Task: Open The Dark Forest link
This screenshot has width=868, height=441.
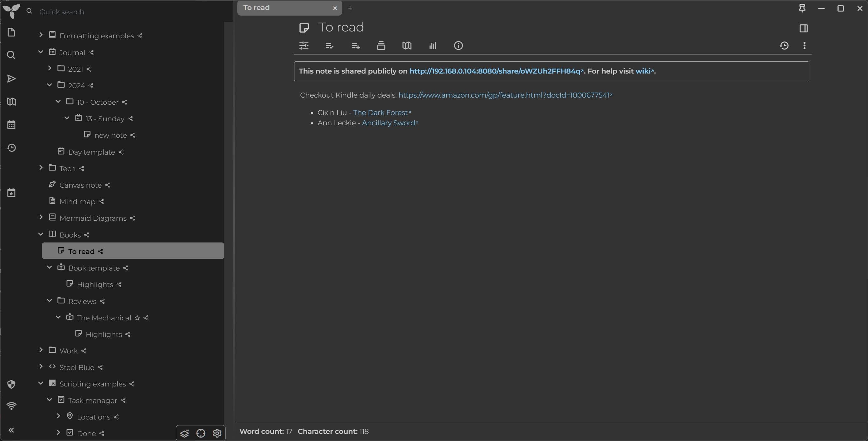Action: coord(380,113)
